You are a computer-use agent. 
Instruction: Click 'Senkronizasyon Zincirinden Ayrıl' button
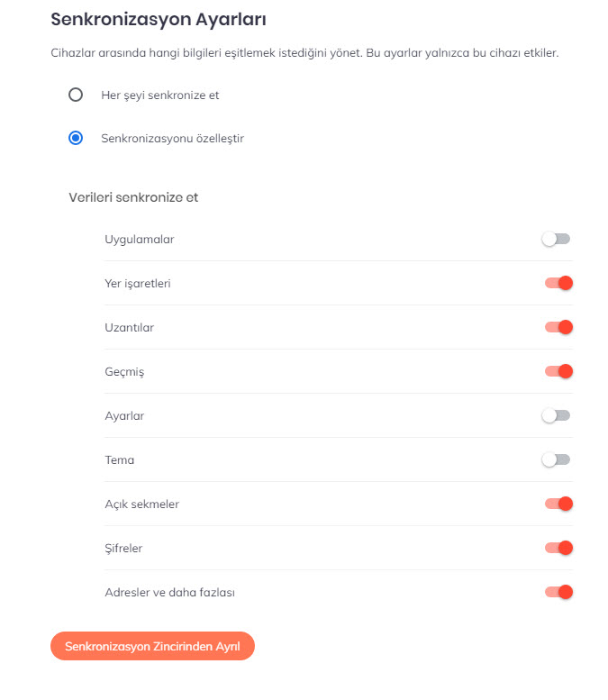[152, 646]
